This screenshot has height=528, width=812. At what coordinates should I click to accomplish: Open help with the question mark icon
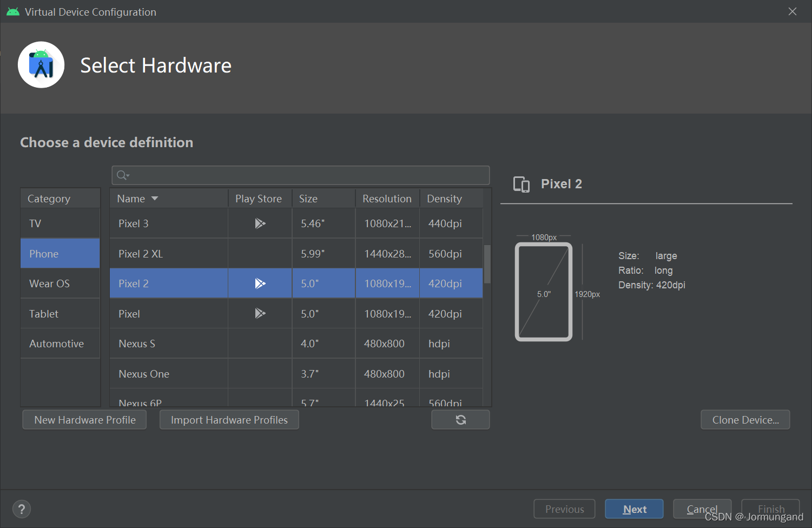coord(22,509)
